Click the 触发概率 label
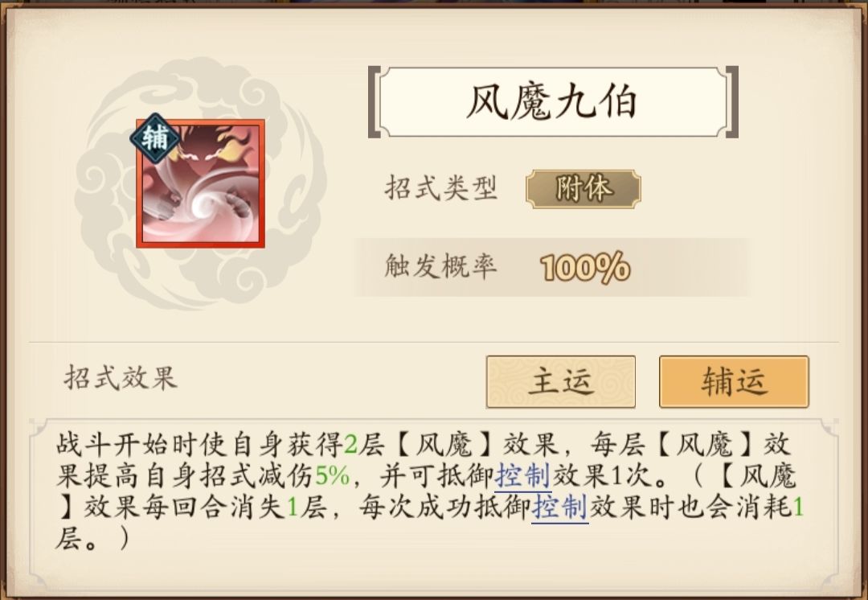868x600 pixels. (x=440, y=266)
